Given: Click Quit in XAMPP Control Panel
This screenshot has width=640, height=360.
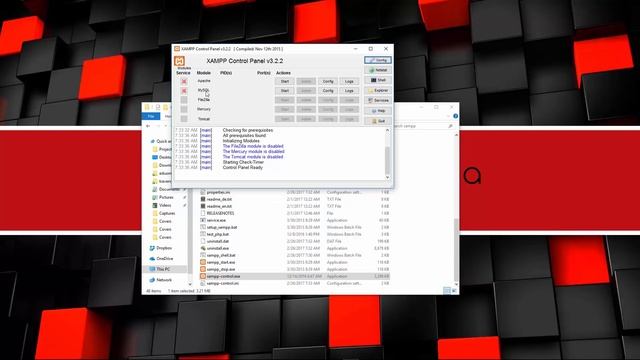Looking at the screenshot, I should point(378,121).
